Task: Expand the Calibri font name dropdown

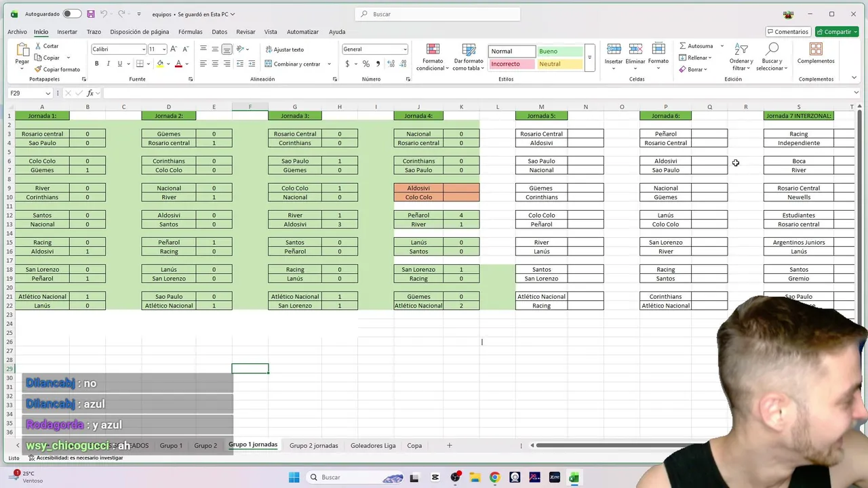Action: (x=144, y=49)
